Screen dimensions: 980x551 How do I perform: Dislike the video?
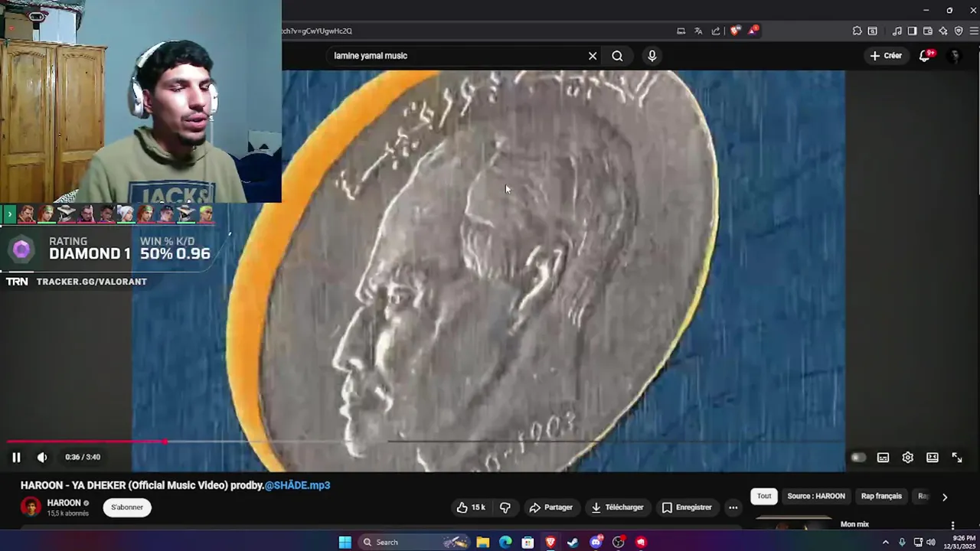(x=505, y=507)
